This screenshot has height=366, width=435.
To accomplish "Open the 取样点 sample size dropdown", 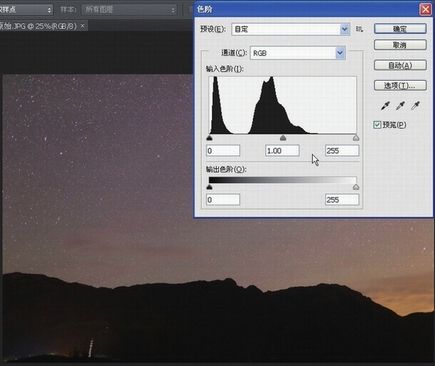I will point(26,10).
